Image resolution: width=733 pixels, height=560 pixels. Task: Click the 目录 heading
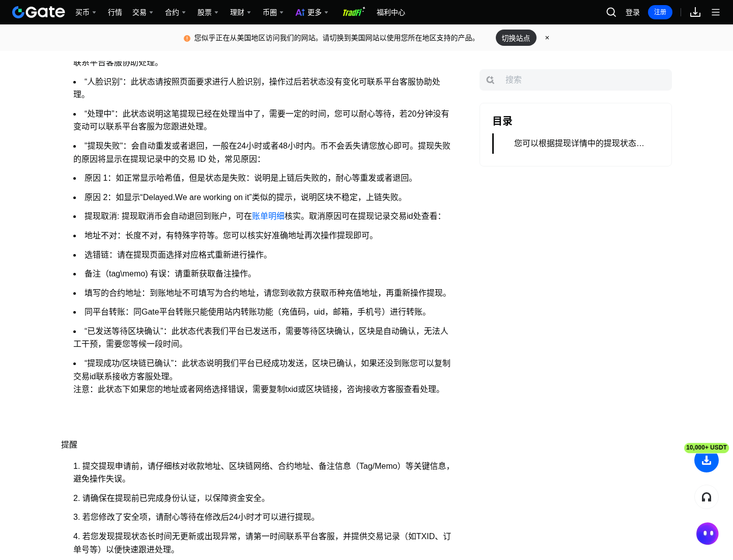[502, 121]
